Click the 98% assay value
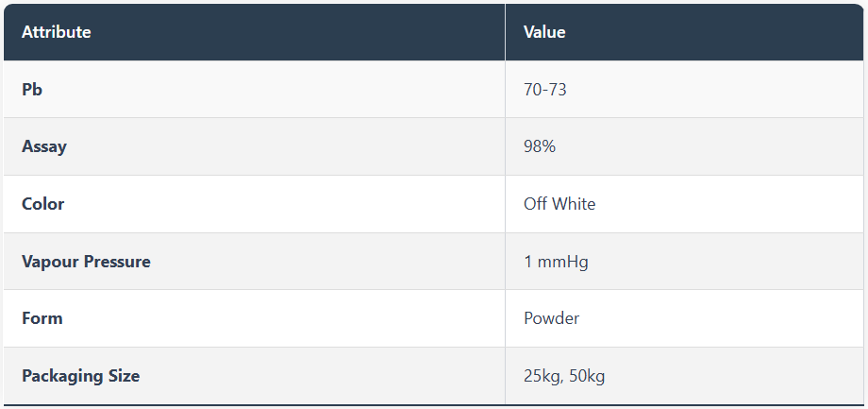Screen dimensions: 868x409 pyautogui.click(x=540, y=146)
